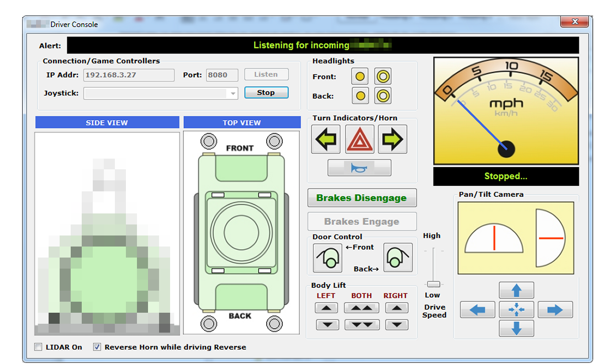The height and width of the screenshot is (364, 613).
Task: Expand the Joystick dropdown list
Action: point(233,94)
